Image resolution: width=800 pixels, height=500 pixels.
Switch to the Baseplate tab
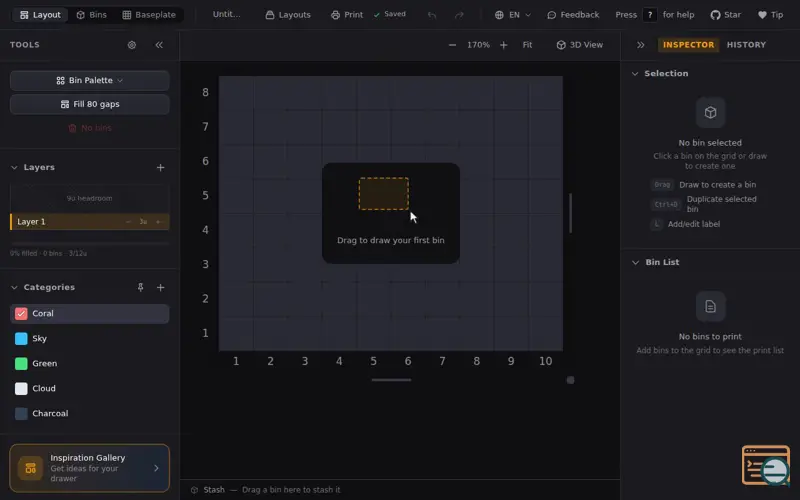click(149, 15)
